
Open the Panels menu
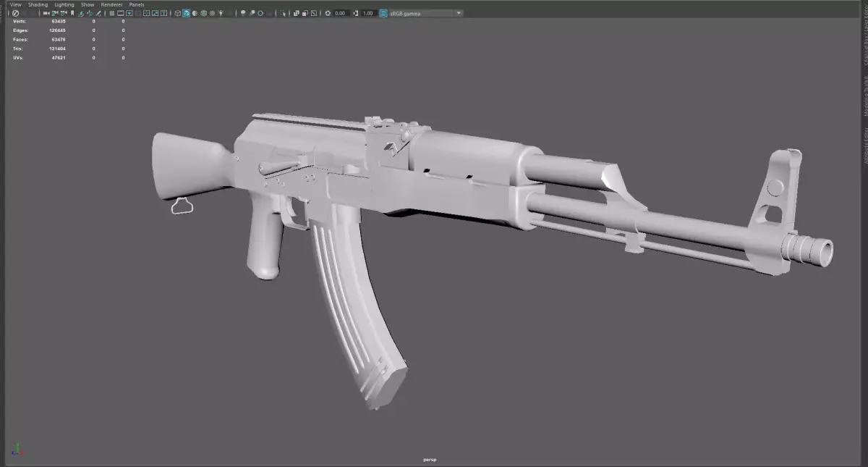click(136, 4)
